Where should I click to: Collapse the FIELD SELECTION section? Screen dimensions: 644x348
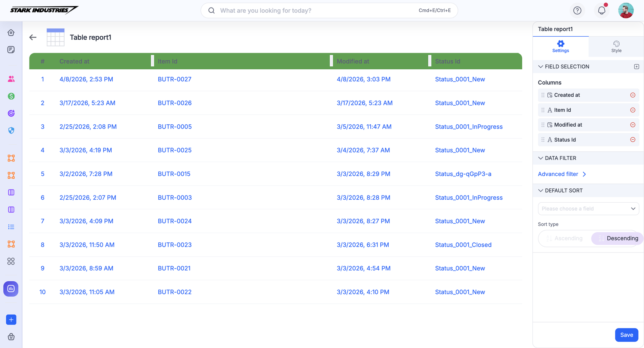[540, 67]
